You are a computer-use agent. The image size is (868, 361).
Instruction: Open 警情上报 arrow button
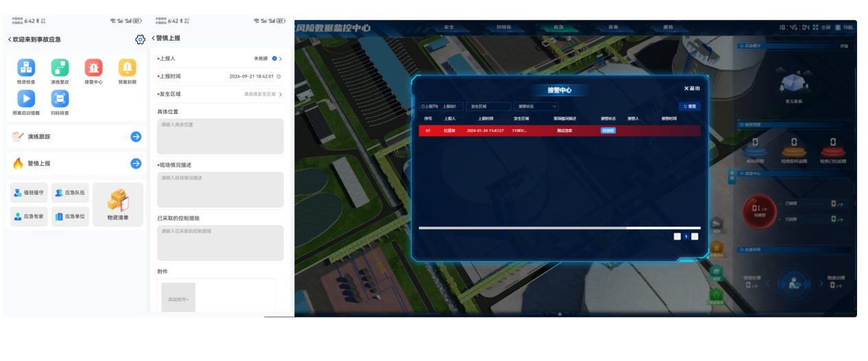coord(136,163)
